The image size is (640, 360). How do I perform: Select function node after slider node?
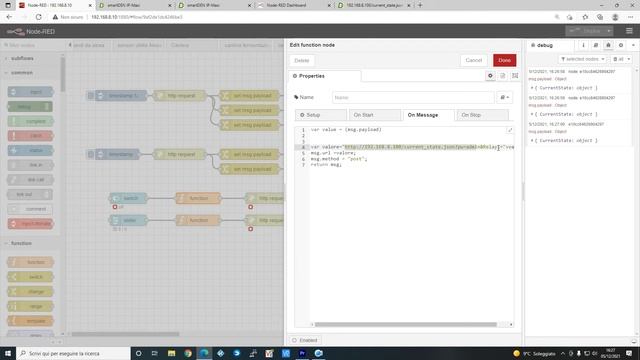(x=198, y=220)
